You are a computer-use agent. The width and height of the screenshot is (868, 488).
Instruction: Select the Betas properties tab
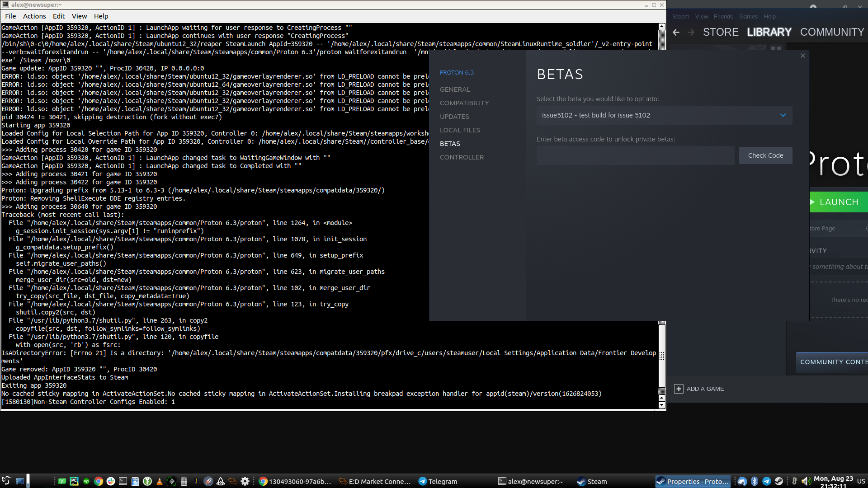[450, 144]
